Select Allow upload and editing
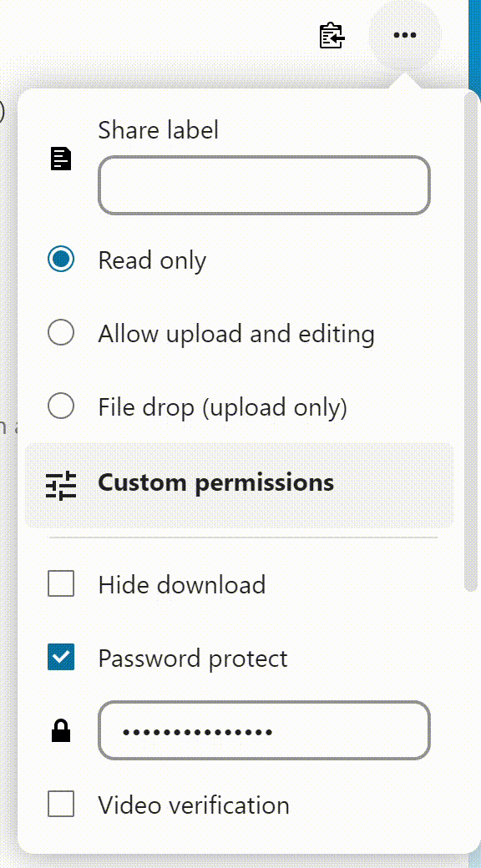This screenshot has height=868, width=481. coord(60,332)
